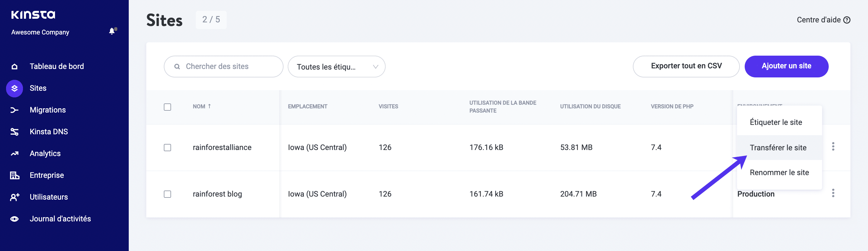
Task: Click the Ajouter un site button
Action: pos(786,66)
